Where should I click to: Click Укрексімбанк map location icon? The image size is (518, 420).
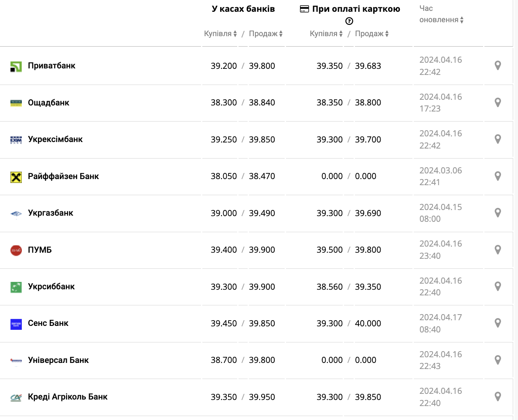(498, 139)
